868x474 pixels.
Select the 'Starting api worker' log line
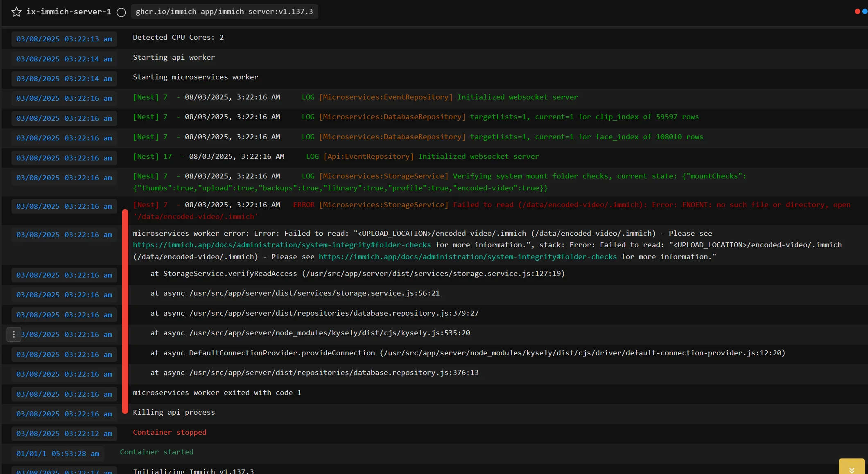click(174, 57)
